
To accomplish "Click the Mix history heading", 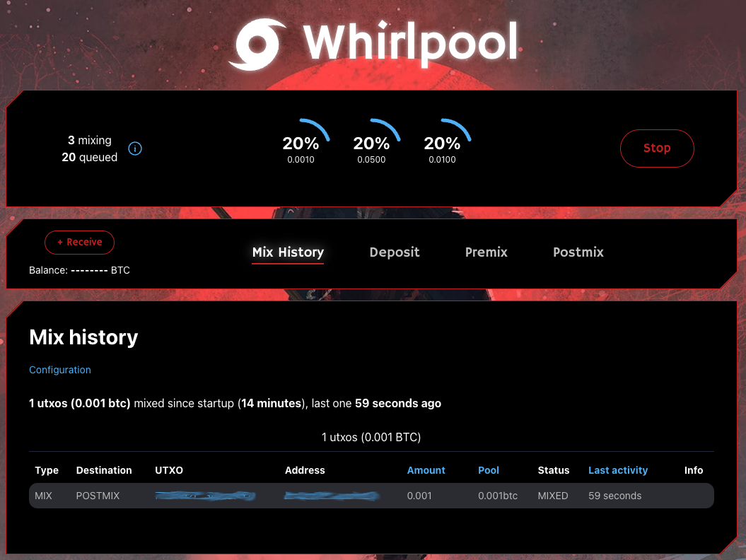I will point(83,337).
